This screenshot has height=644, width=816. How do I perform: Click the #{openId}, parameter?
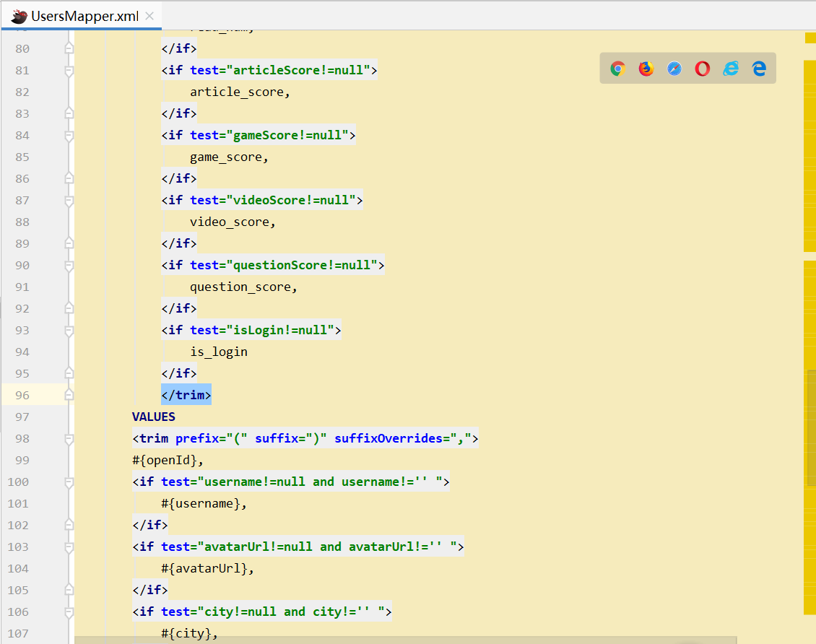168,461
